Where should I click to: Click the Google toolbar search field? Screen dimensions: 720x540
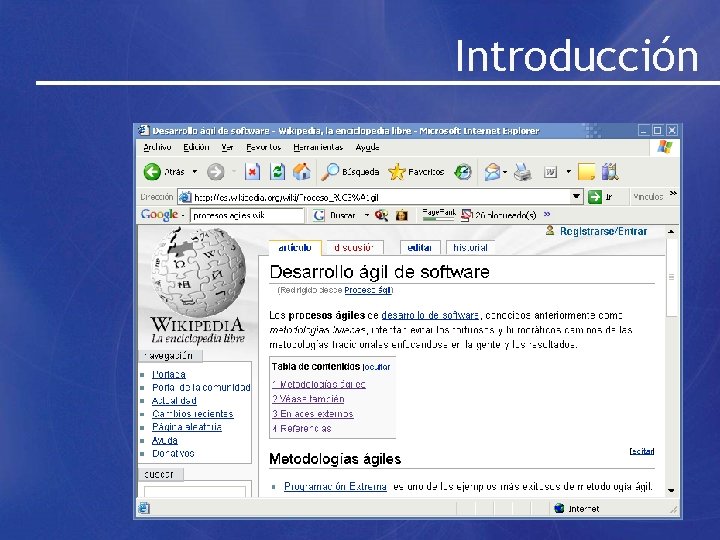247,215
